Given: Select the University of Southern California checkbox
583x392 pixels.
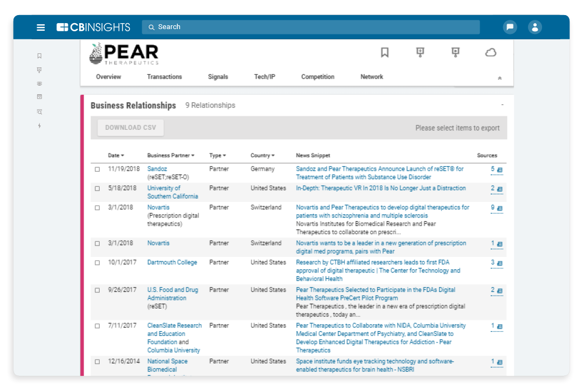Looking at the screenshot, I should [x=98, y=189].
